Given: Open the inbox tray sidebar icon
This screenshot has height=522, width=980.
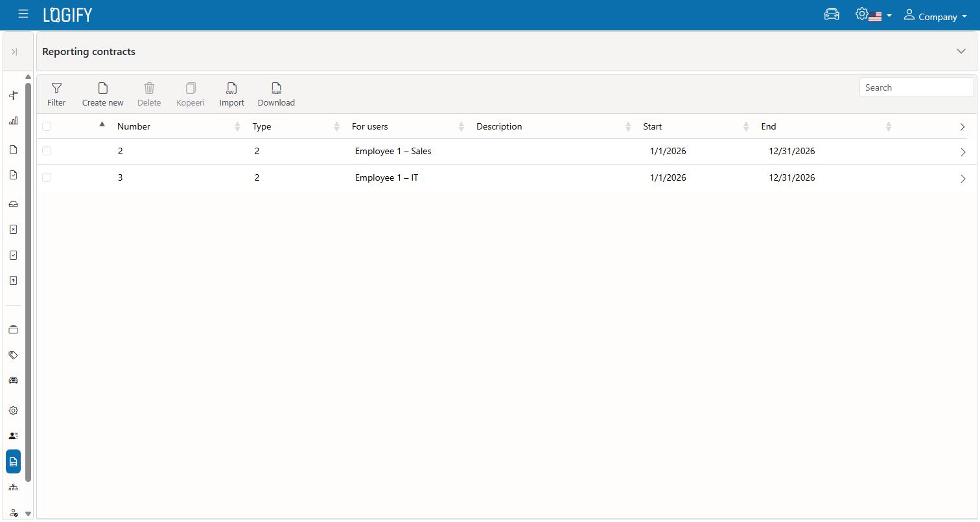Looking at the screenshot, I should click(13, 204).
